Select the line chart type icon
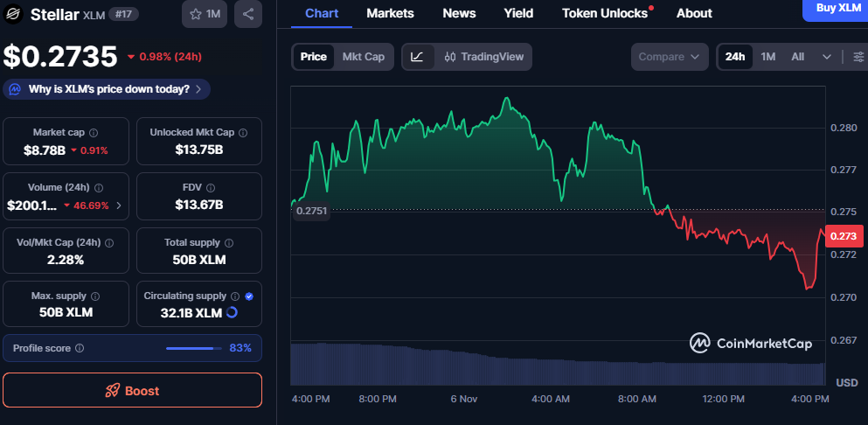 (418, 57)
